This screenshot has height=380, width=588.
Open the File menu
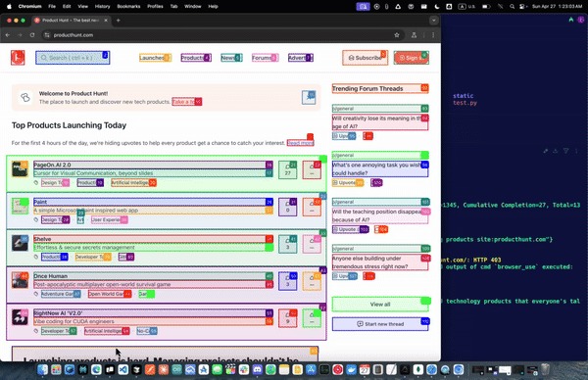52,7
